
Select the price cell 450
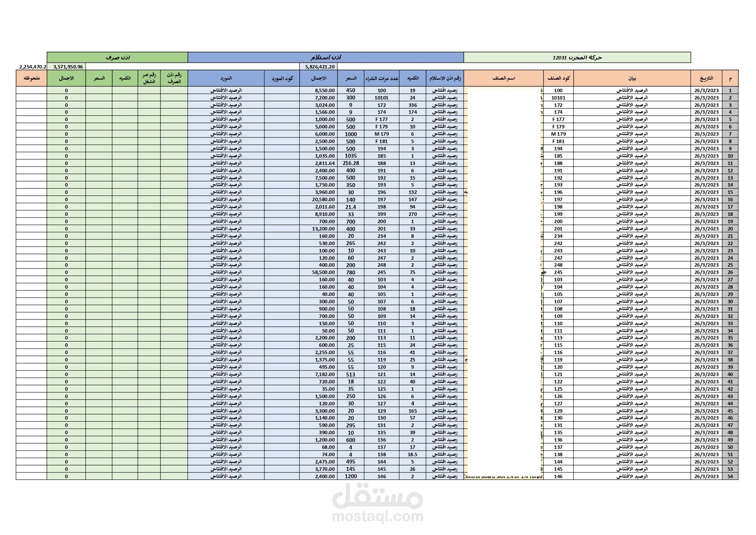pyautogui.click(x=351, y=90)
